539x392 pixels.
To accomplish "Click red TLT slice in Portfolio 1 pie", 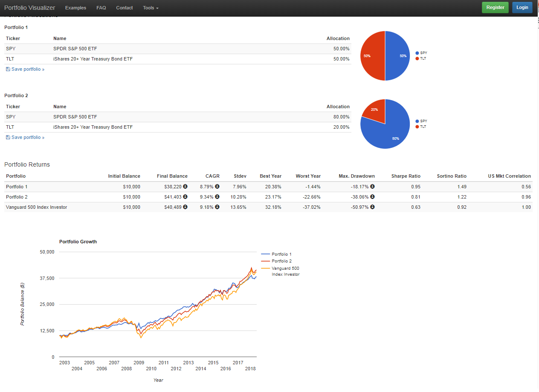I will (372, 56).
